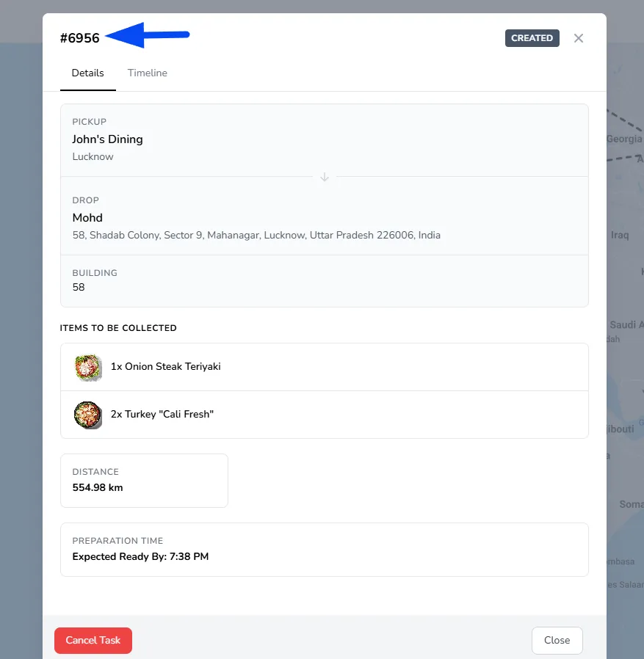Click the ITEMS TO BE COLLECTED heading
This screenshot has height=659, width=644.
(x=118, y=328)
